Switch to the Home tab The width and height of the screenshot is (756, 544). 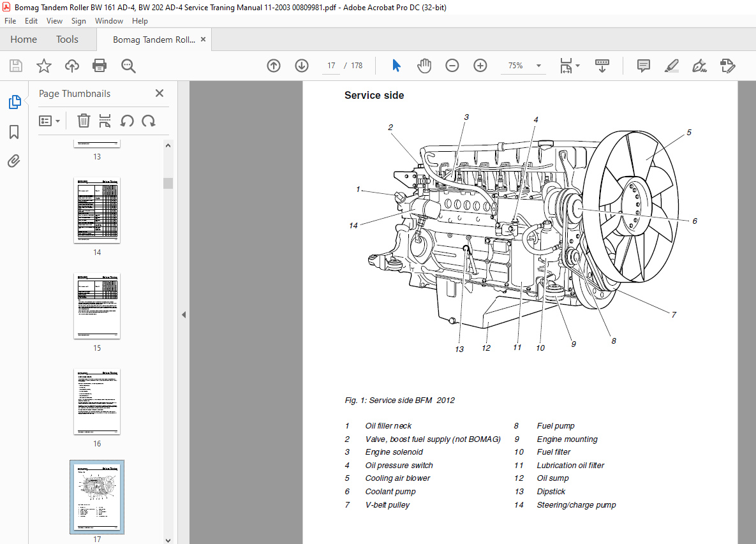point(24,40)
